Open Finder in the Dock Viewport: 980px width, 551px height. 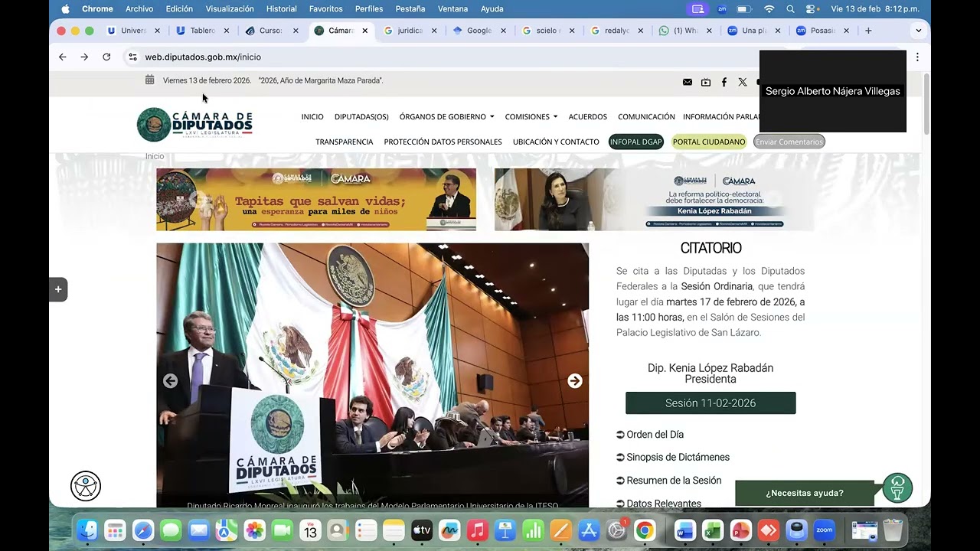[87, 530]
